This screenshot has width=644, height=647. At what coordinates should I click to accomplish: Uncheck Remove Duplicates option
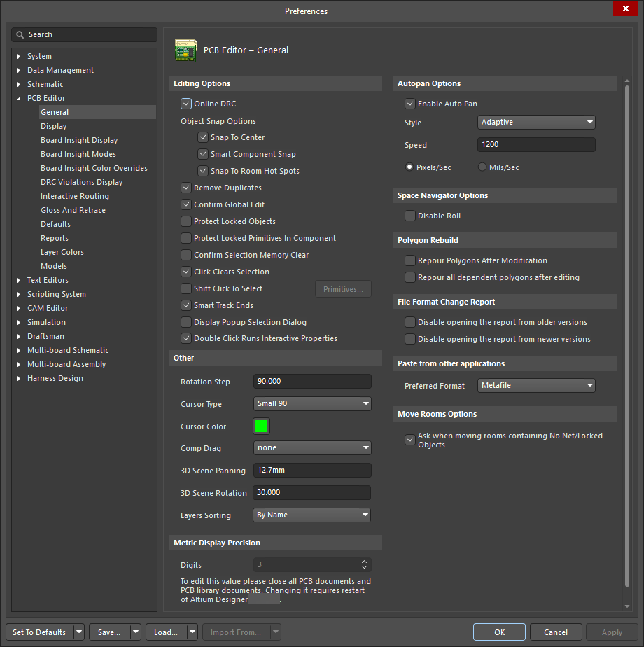[x=186, y=188]
